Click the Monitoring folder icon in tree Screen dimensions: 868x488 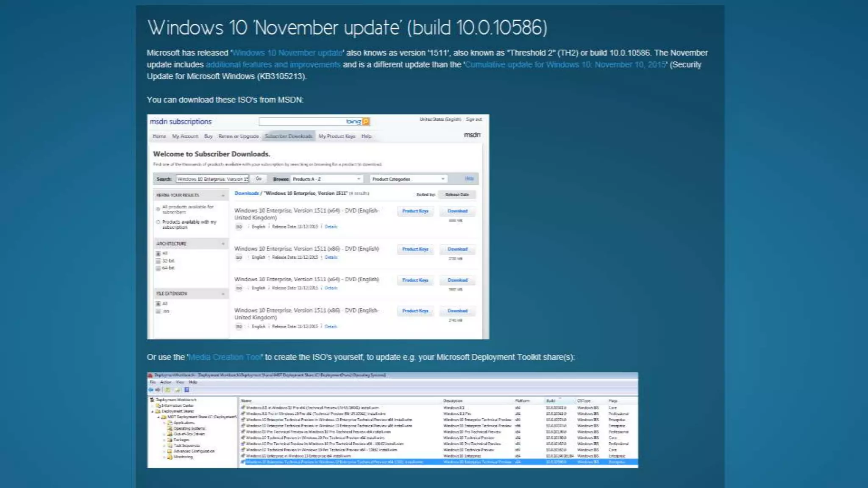[x=170, y=457]
